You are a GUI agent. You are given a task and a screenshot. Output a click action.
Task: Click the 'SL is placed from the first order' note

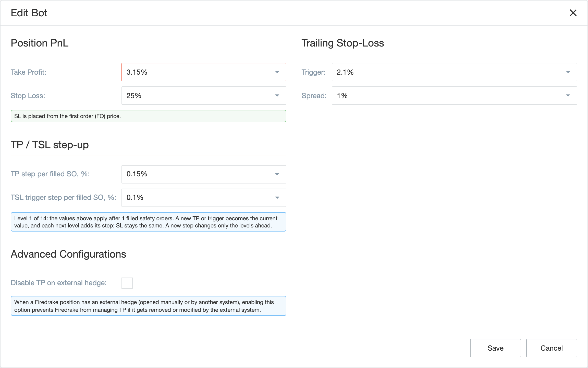click(149, 116)
